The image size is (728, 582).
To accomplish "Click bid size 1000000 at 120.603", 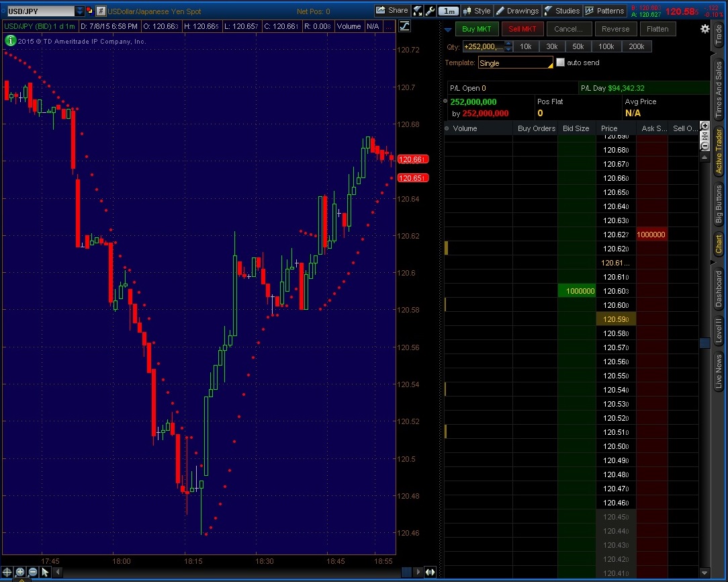I will 577,291.
